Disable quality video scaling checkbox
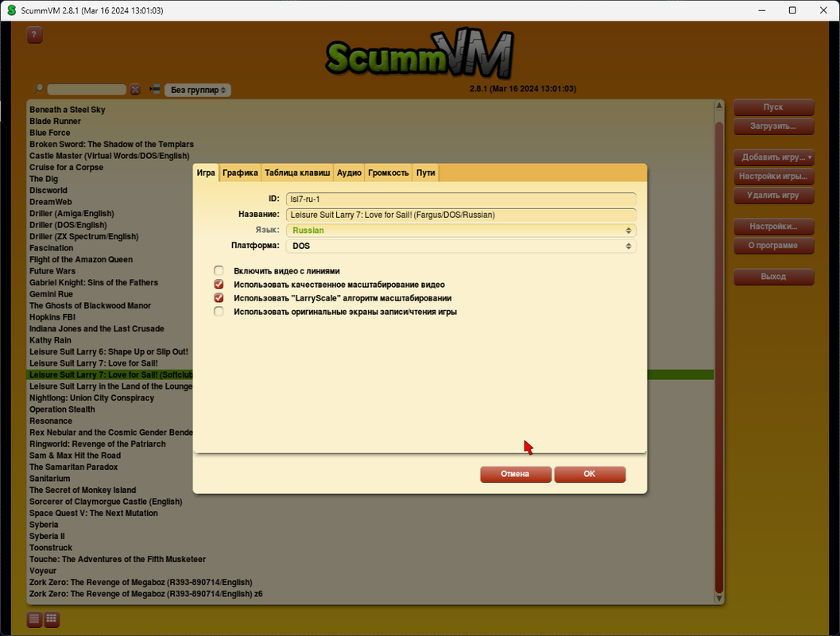Screen dimensions: 840x636 pyautogui.click(x=219, y=284)
